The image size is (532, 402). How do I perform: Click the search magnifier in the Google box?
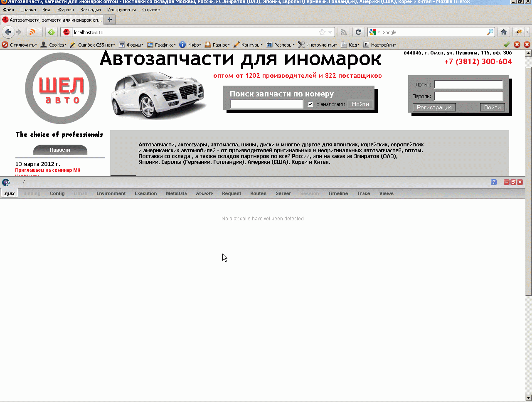tap(490, 32)
